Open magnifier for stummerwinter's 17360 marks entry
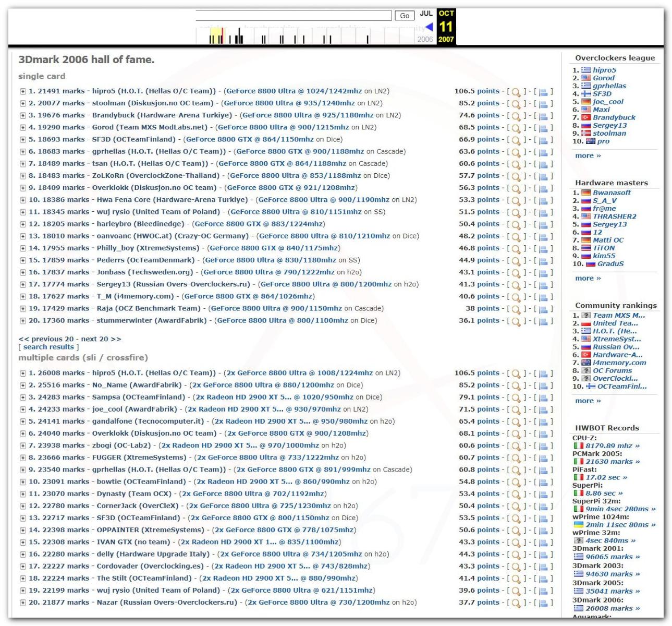This screenshot has height=626, width=672. click(x=516, y=321)
